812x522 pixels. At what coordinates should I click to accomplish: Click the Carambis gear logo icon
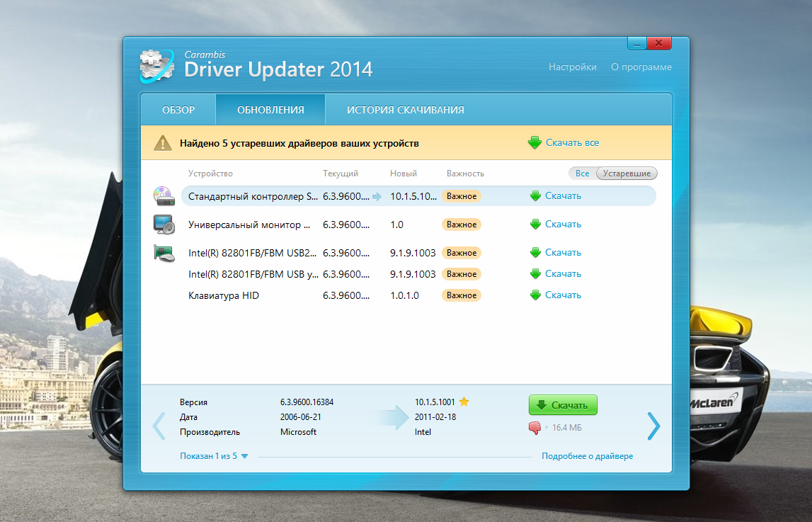[156, 67]
